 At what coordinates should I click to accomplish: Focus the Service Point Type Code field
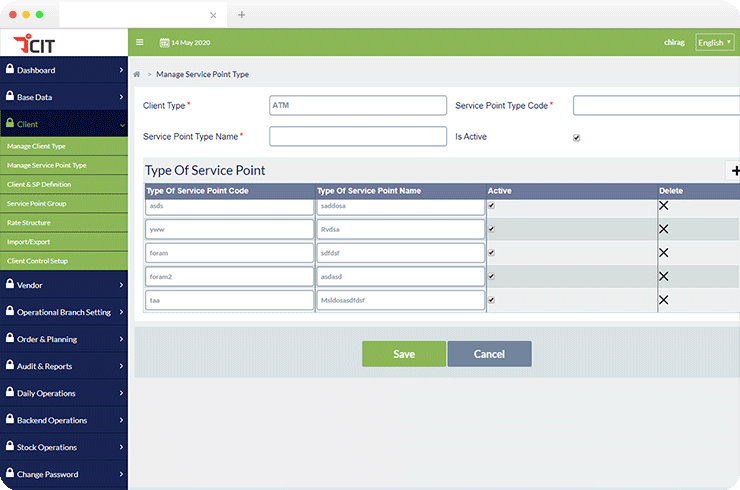click(656, 105)
